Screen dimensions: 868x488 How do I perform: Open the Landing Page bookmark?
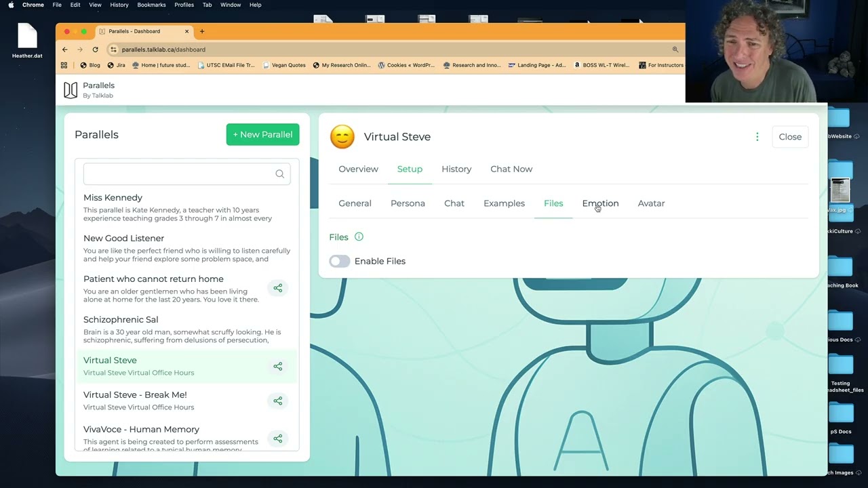(x=536, y=65)
